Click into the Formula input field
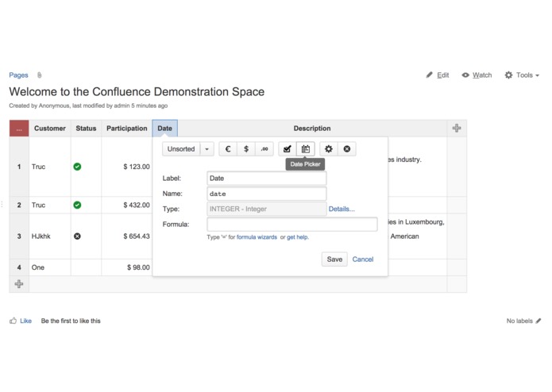552x392 pixels. tap(292, 225)
